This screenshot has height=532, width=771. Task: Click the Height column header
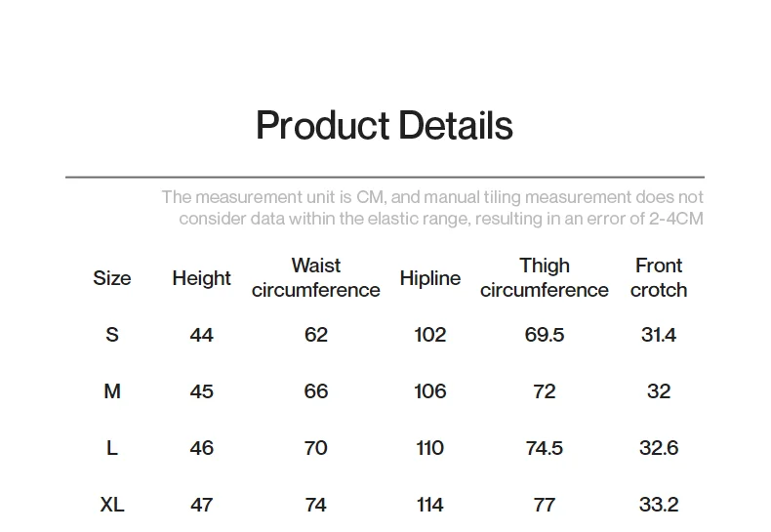201,278
